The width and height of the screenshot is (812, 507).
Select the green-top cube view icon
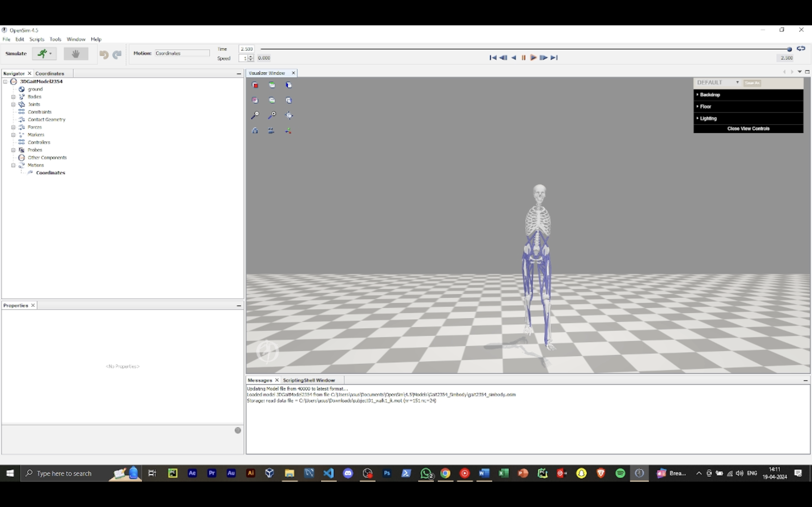click(272, 85)
